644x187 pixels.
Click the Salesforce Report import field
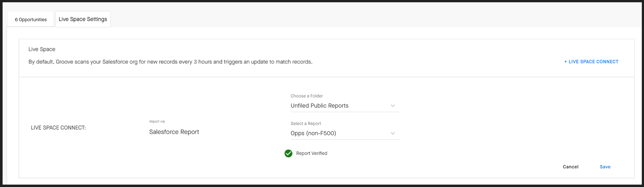(x=174, y=132)
